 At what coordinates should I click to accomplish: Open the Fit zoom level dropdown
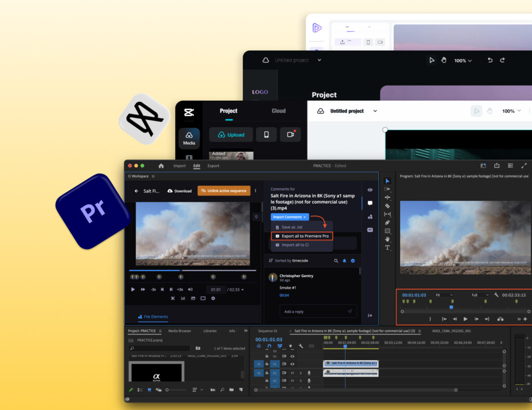tap(444, 295)
